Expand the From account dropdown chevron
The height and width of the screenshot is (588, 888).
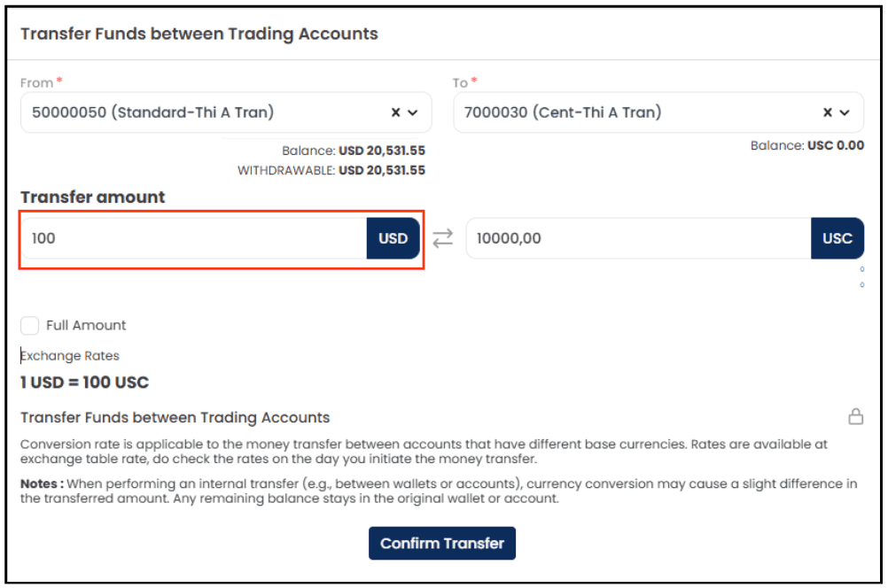[x=413, y=112]
